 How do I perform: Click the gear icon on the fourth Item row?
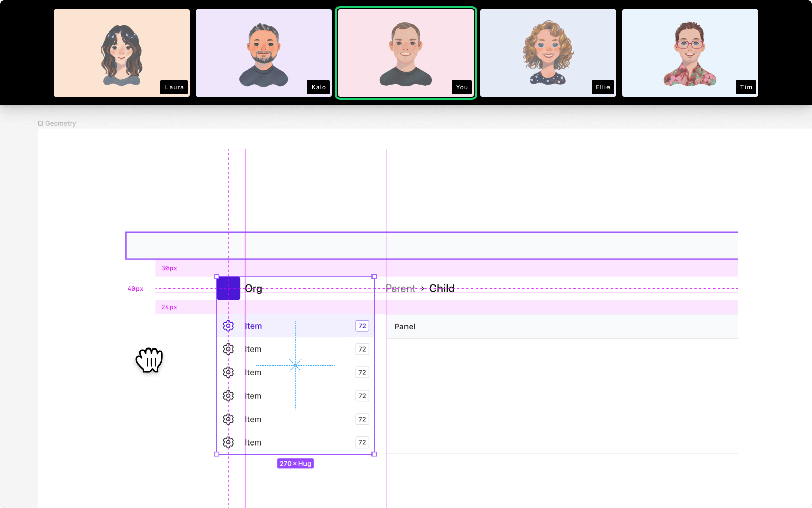tap(228, 396)
